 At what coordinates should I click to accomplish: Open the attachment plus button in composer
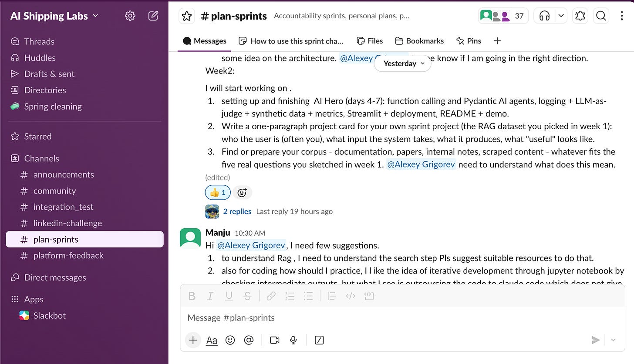coord(193,340)
